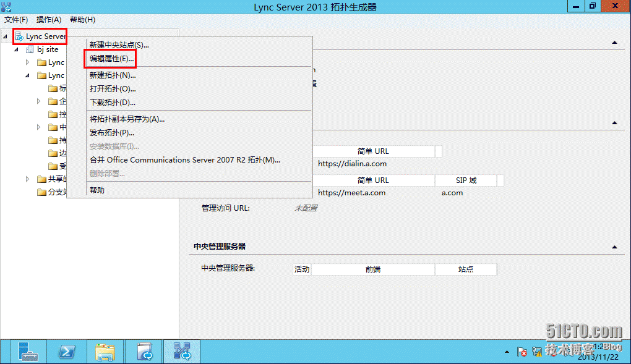Click the bj site building icon
Screen dimensions: 631x364
[x=29, y=49]
